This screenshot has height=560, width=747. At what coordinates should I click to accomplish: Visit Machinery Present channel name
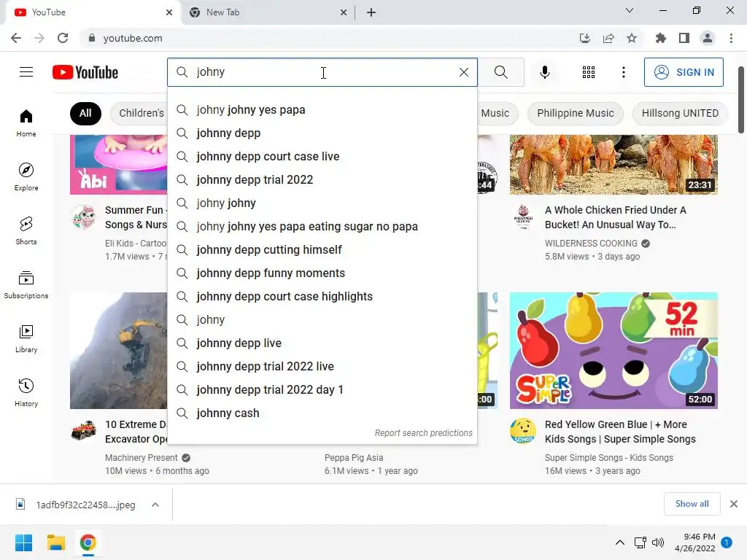(141, 458)
